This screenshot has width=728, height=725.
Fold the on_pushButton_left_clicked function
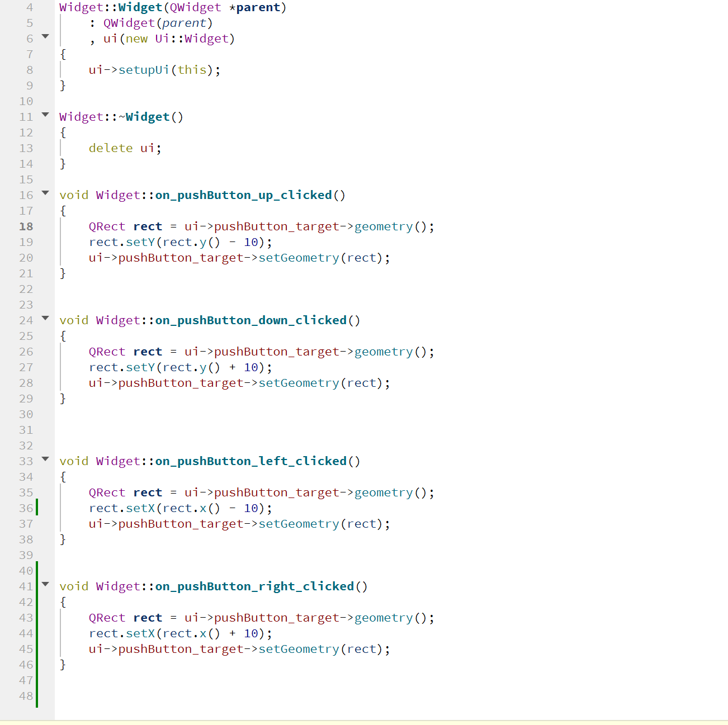pos(45,459)
